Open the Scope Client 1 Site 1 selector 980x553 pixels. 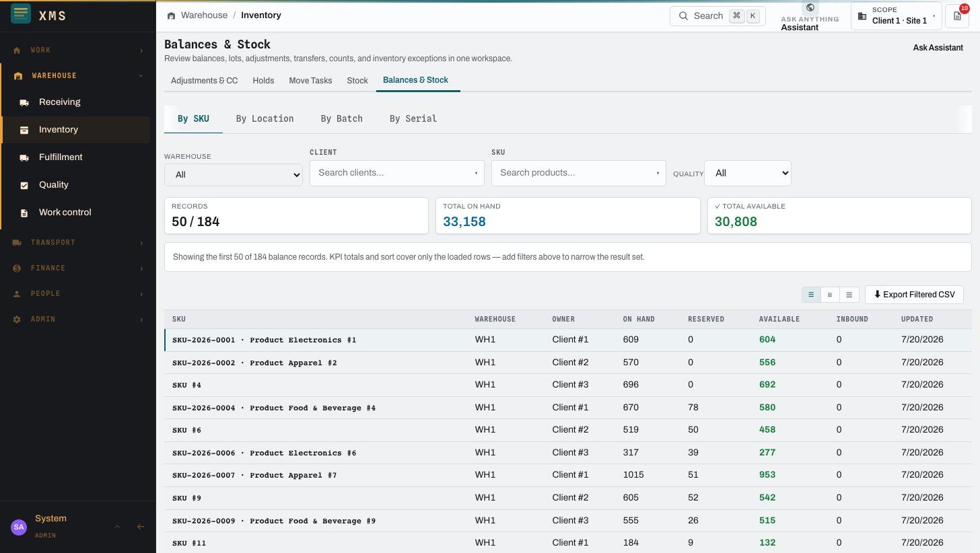tap(896, 15)
